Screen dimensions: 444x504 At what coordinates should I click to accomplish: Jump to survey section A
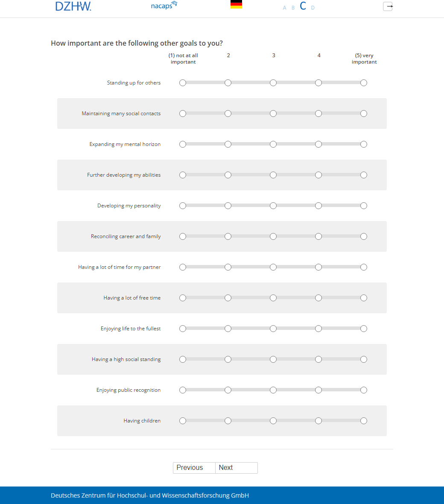coord(285,8)
